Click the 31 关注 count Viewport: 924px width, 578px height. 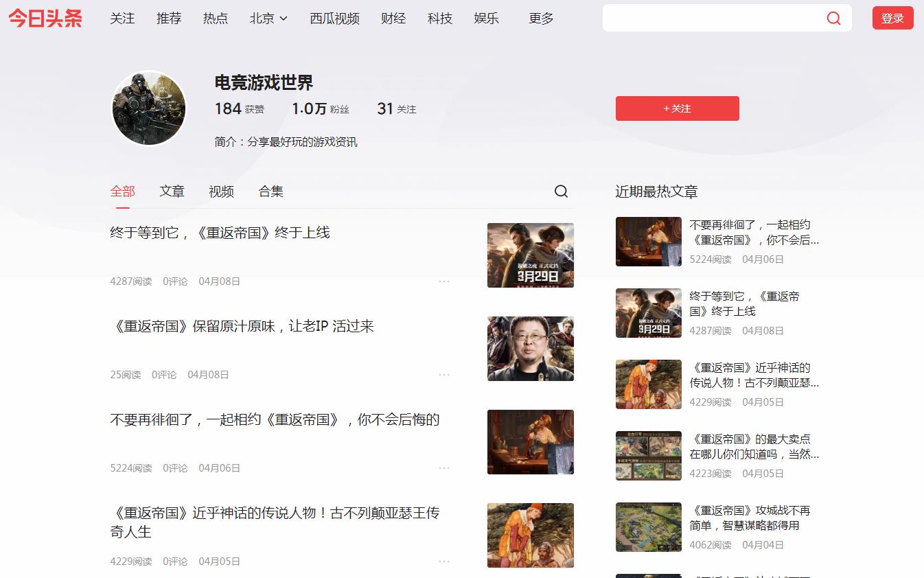397,108
